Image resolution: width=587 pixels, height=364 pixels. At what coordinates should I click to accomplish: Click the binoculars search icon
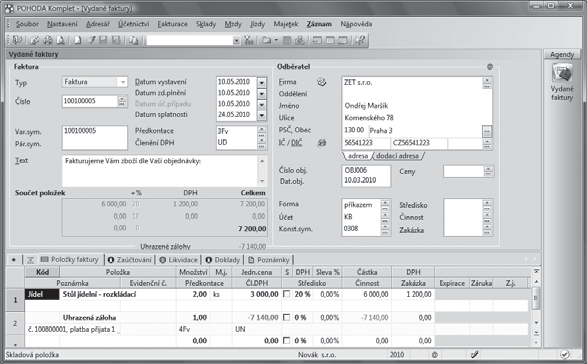299,40
